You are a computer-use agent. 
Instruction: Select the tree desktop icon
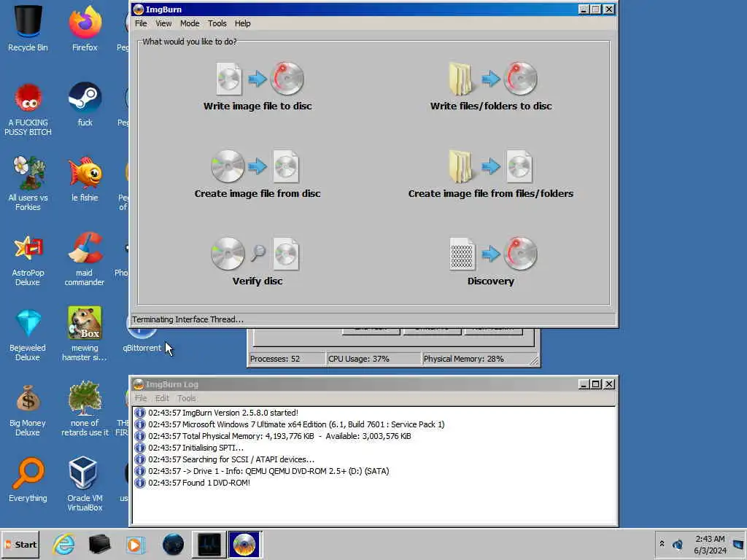click(85, 409)
